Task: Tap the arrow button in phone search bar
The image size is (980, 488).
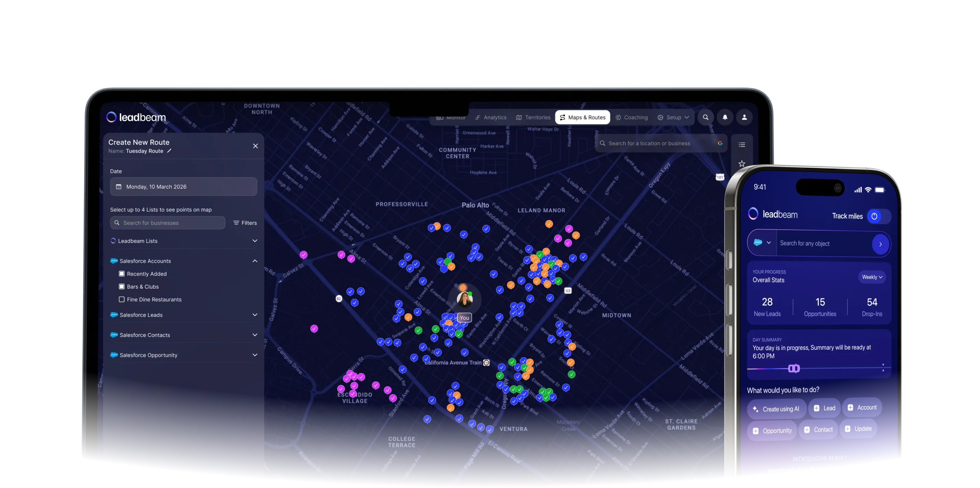Action: (x=880, y=244)
